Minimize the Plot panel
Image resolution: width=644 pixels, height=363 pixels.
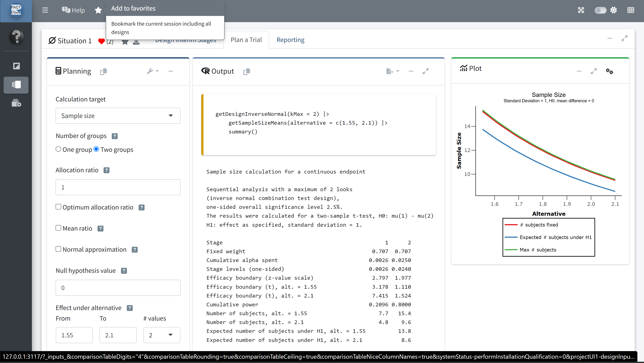point(579,71)
